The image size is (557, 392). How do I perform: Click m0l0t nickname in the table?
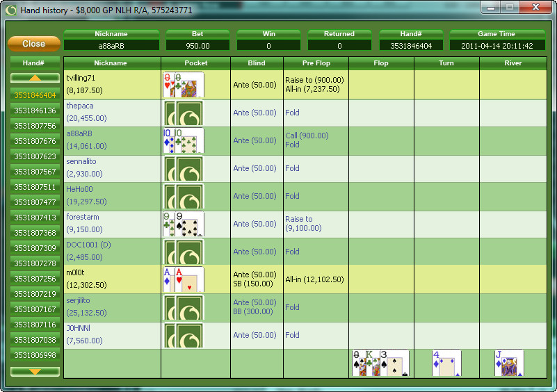coord(75,272)
